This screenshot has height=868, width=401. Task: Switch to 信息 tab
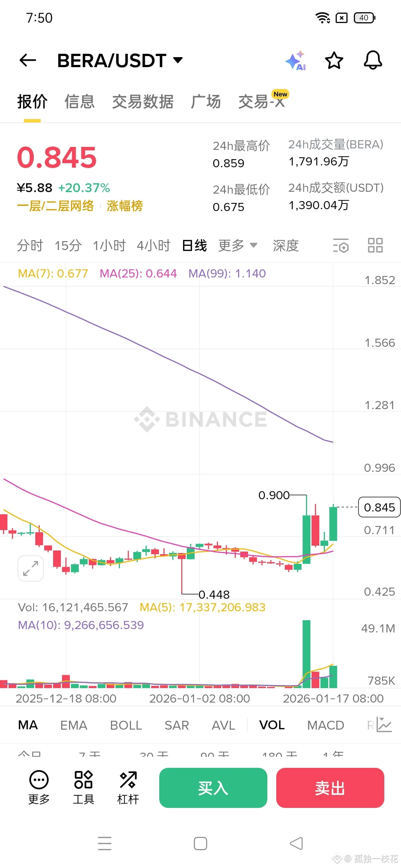[x=80, y=101]
